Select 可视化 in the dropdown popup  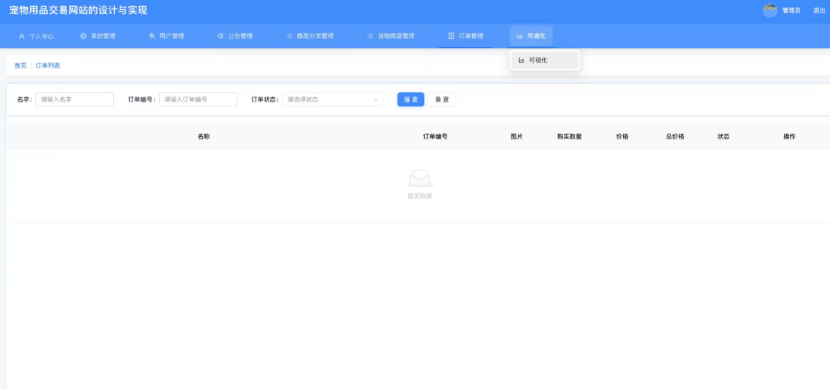[545, 60]
